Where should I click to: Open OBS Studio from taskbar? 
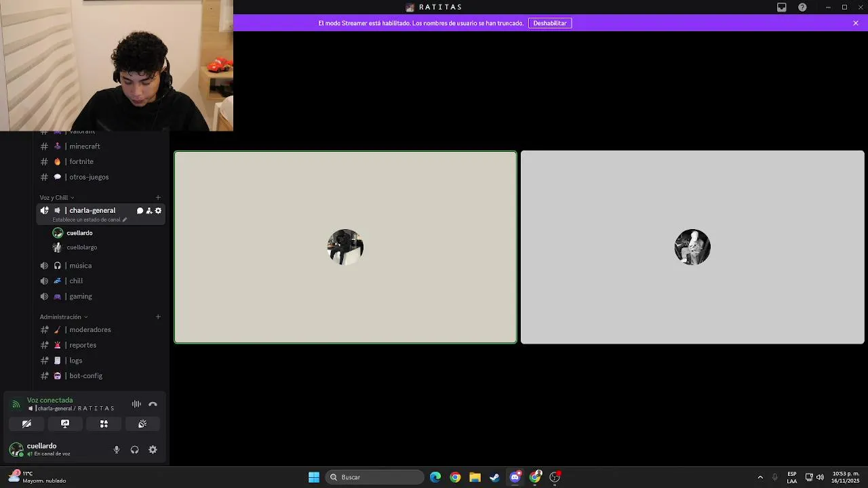555,477
